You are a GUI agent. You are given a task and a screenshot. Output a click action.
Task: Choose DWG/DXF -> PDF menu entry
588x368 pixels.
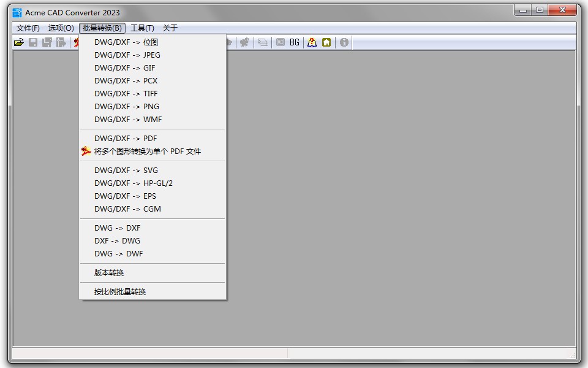(x=126, y=139)
